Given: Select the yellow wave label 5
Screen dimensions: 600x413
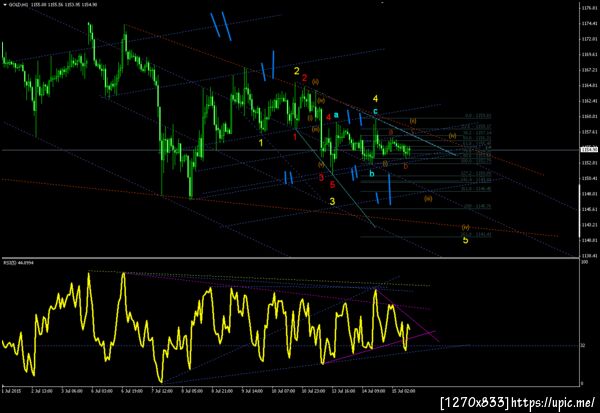Looking at the screenshot, I should point(465,240).
